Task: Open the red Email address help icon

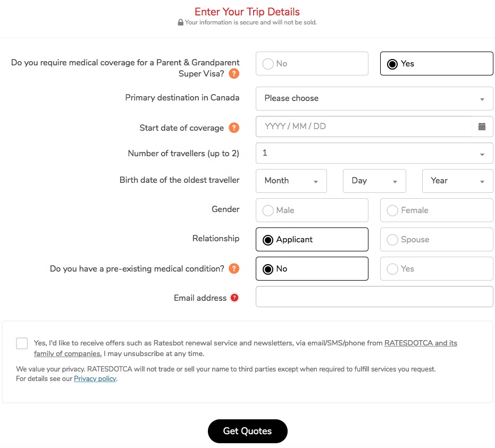Action: [234, 298]
